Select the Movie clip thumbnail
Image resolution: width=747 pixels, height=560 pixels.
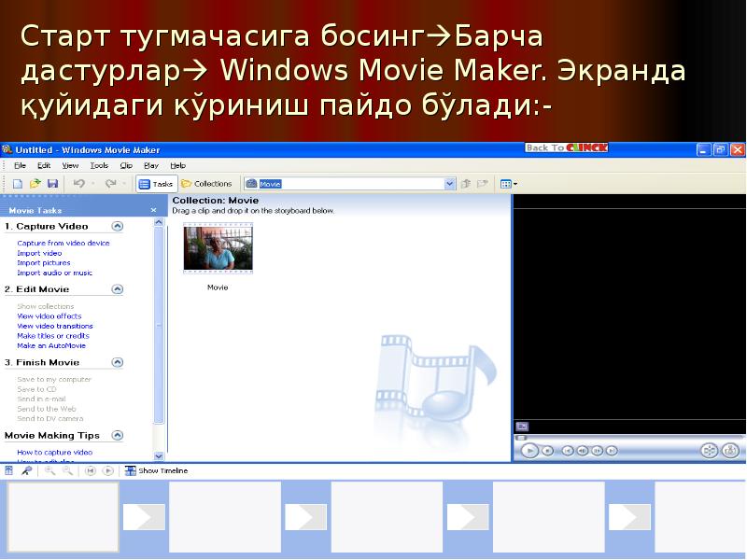[218, 248]
